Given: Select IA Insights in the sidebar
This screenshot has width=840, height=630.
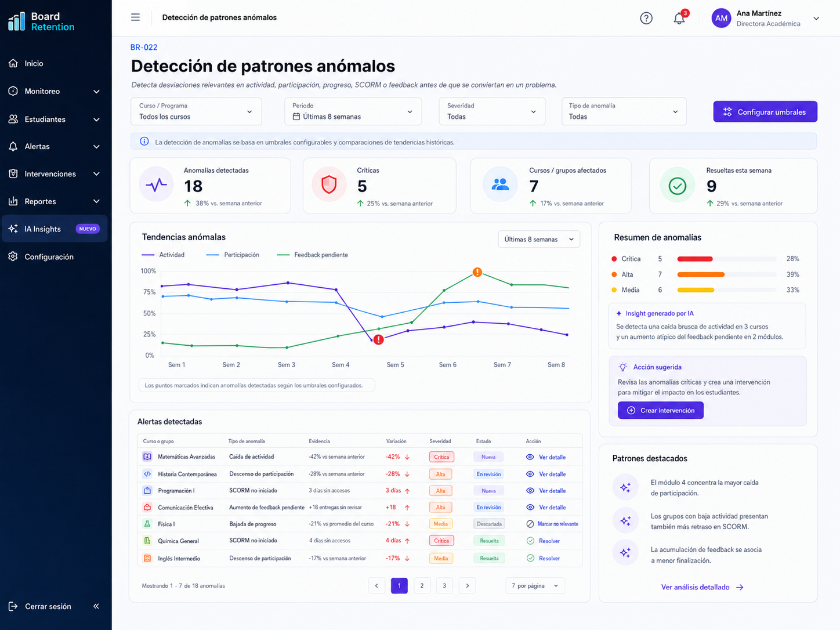Looking at the screenshot, I should tap(55, 229).
